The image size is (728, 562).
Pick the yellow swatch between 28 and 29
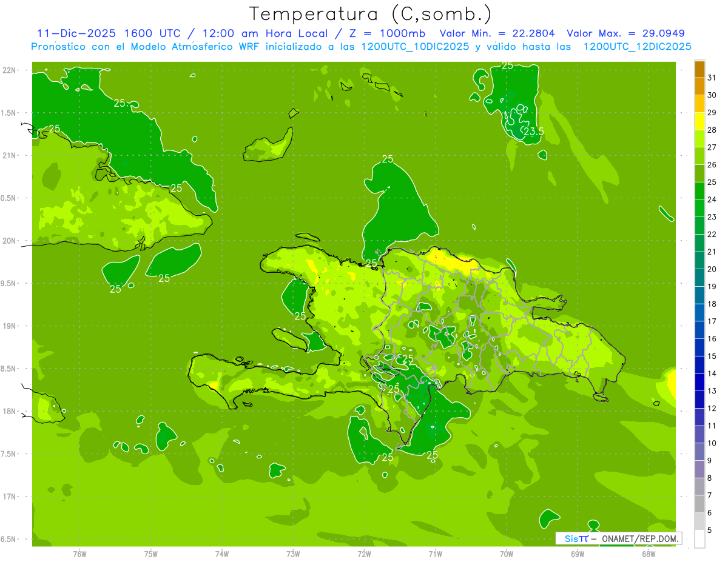point(699,121)
